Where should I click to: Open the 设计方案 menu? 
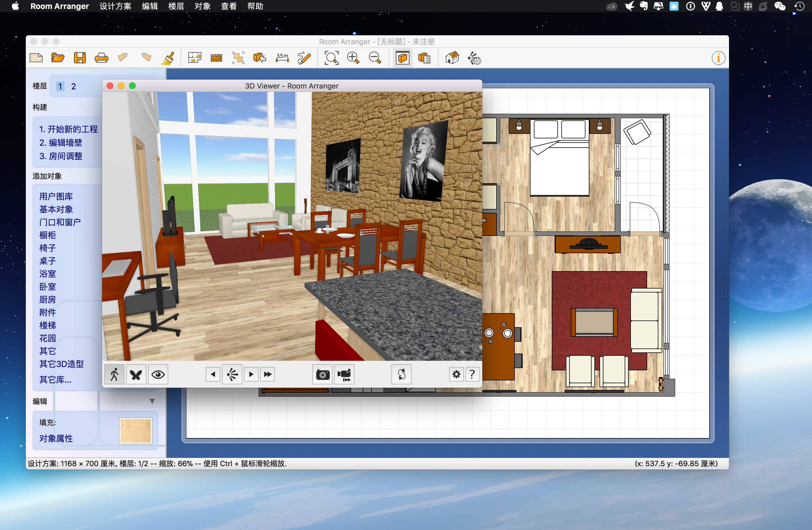[115, 6]
